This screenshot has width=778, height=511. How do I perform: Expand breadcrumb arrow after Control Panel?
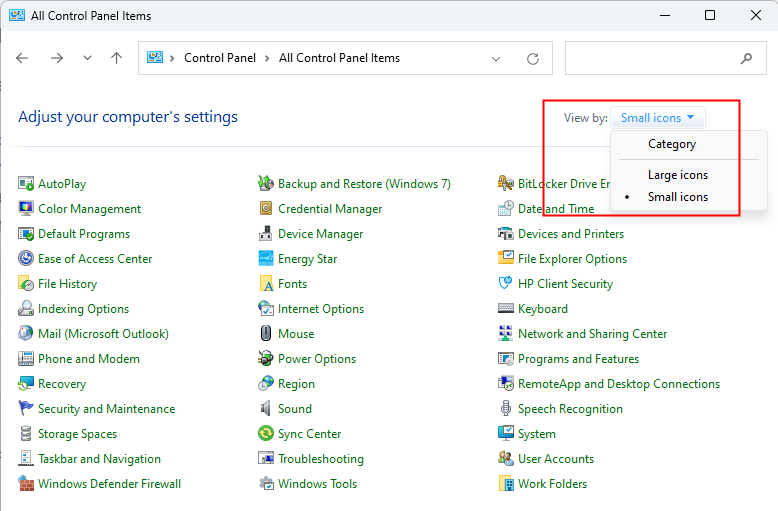267,59
